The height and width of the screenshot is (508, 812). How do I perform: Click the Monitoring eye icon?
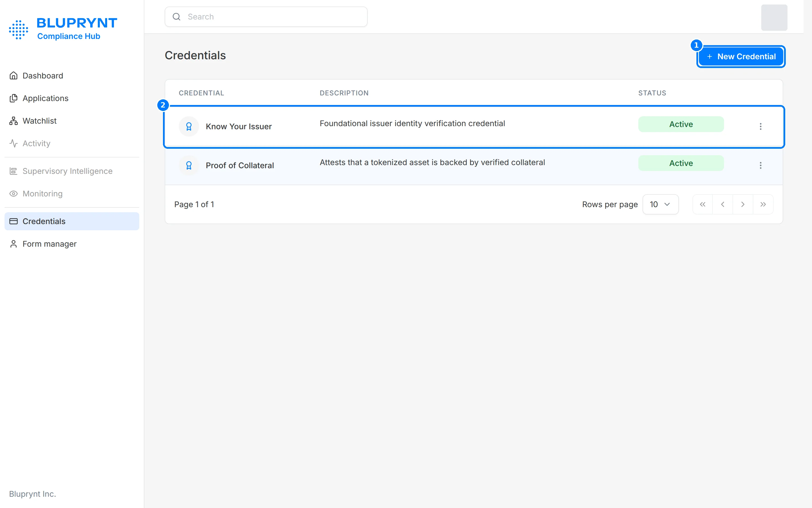pos(14,194)
